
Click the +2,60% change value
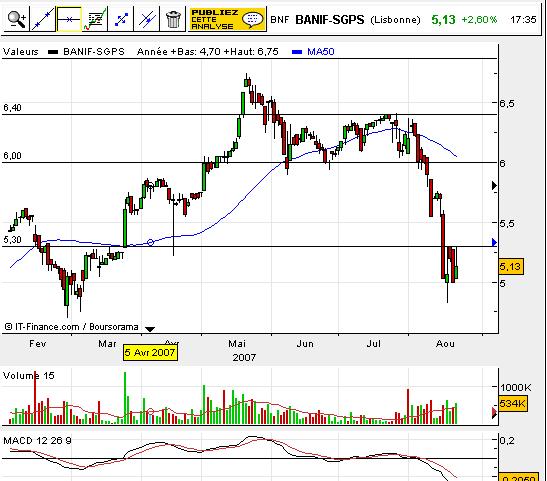tap(479, 20)
